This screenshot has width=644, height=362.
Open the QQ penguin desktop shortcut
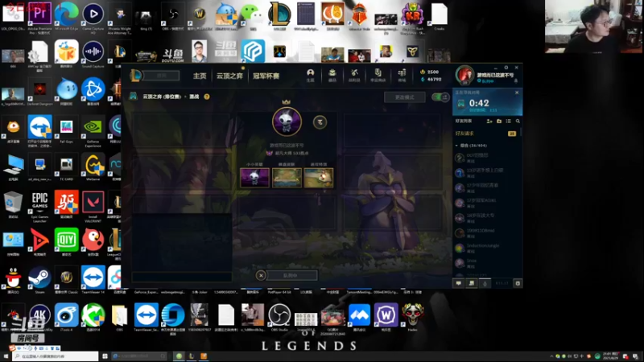tap(13, 280)
